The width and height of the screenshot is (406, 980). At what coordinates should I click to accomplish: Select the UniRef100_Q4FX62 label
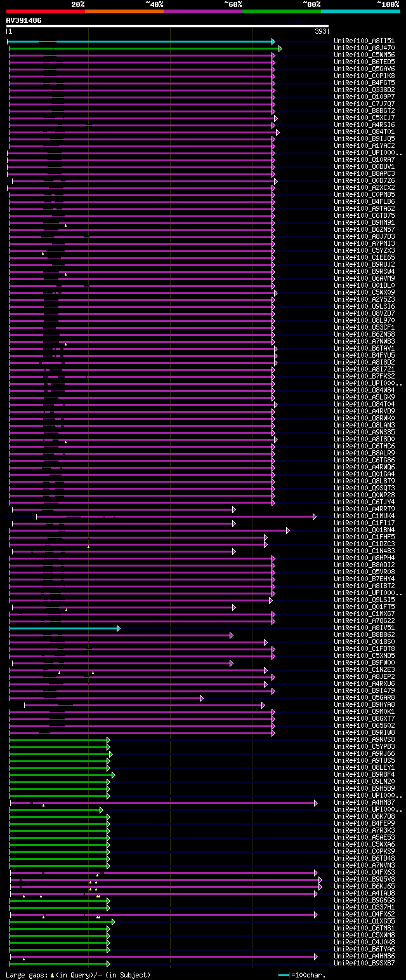click(365, 915)
